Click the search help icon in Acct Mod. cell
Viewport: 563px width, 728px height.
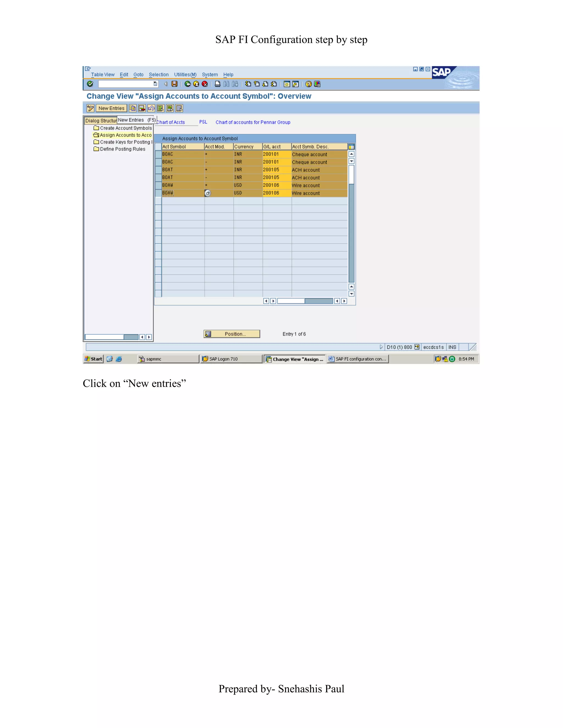208,193
